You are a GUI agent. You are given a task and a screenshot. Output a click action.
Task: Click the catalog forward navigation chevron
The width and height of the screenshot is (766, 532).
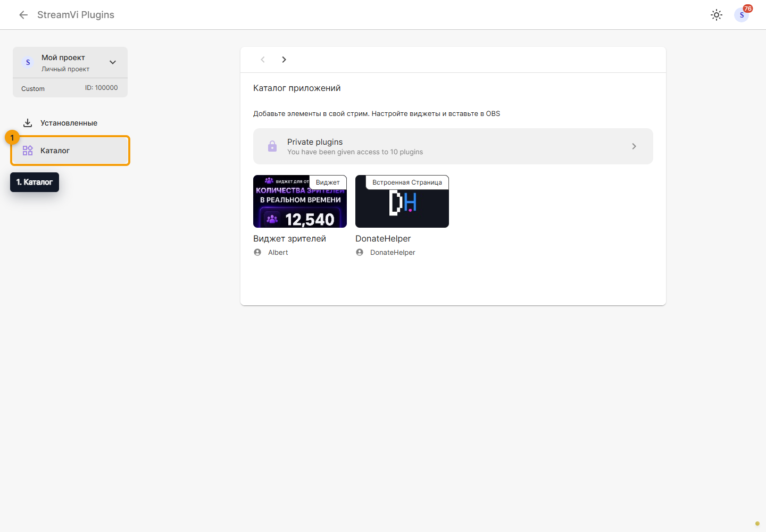tap(284, 60)
